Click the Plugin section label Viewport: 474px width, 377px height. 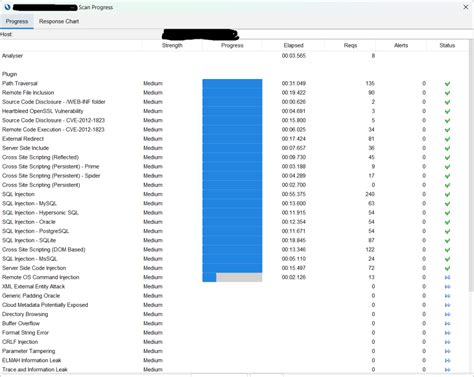tap(9, 74)
